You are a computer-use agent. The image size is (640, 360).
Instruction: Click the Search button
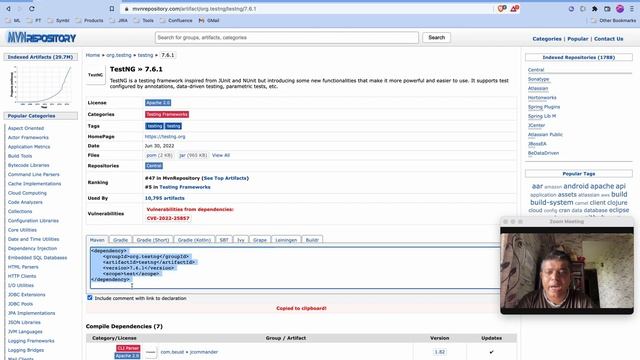[x=436, y=38]
